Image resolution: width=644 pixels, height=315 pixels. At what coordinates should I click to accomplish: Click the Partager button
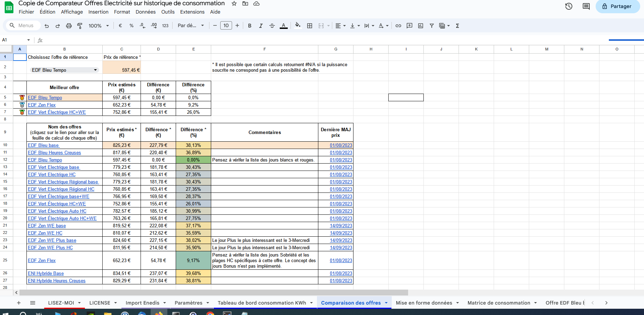pyautogui.click(x=618, y=6)
